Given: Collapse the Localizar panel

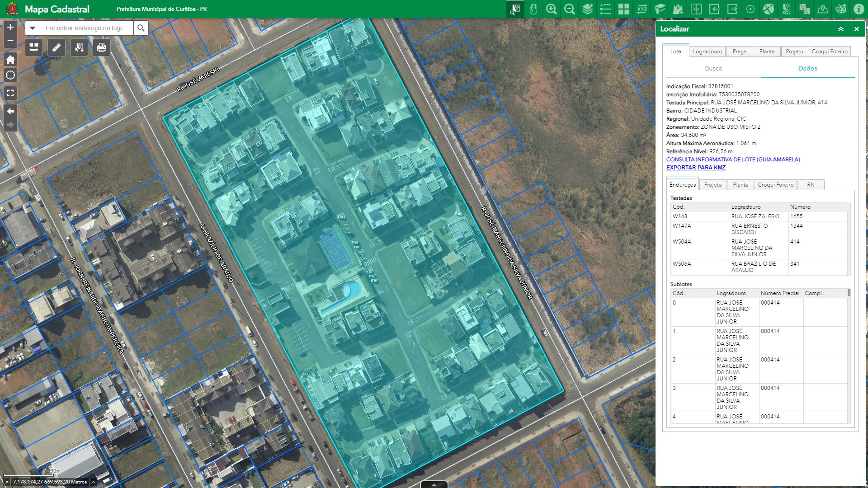Looking at the screenshot, I should coord(841,29).
